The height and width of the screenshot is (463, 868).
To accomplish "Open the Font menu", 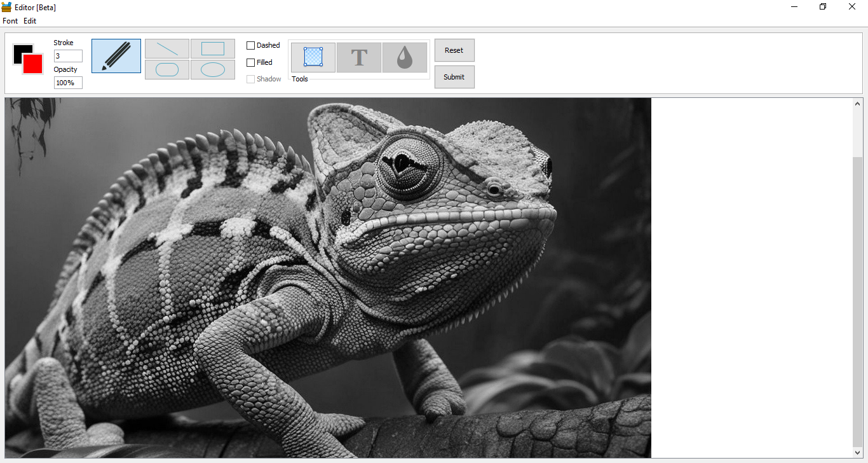I will [x=10, y=21].
